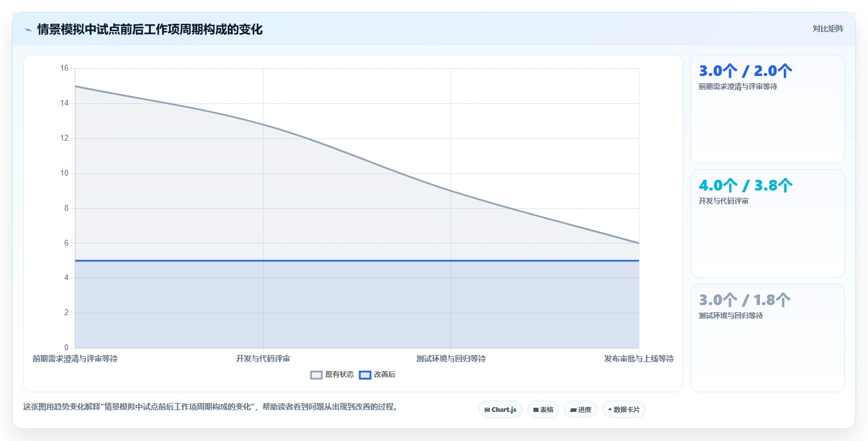Click card caption 测试环境与回归等待

(731, 316)
